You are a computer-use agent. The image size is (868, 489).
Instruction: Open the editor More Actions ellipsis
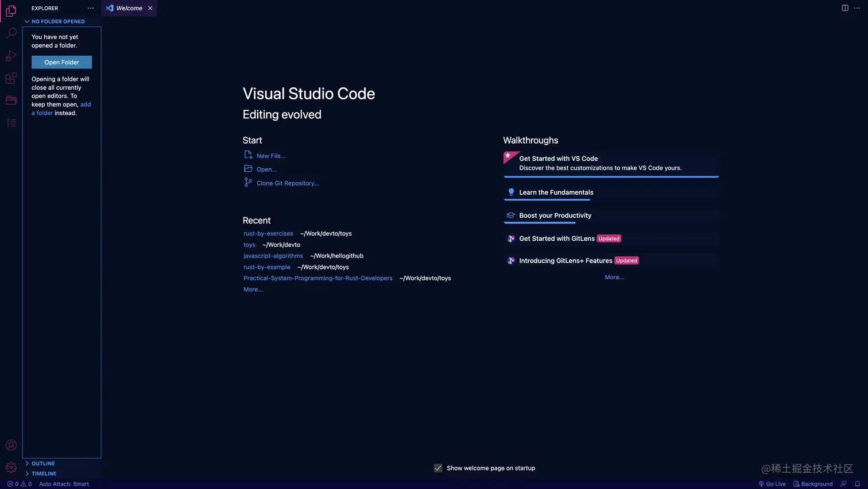(857, 8)
